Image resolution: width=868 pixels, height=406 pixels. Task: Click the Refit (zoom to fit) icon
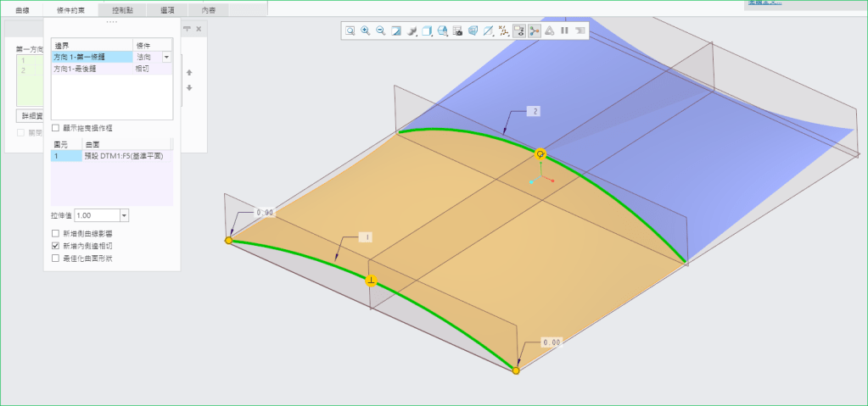coord(350,31)
